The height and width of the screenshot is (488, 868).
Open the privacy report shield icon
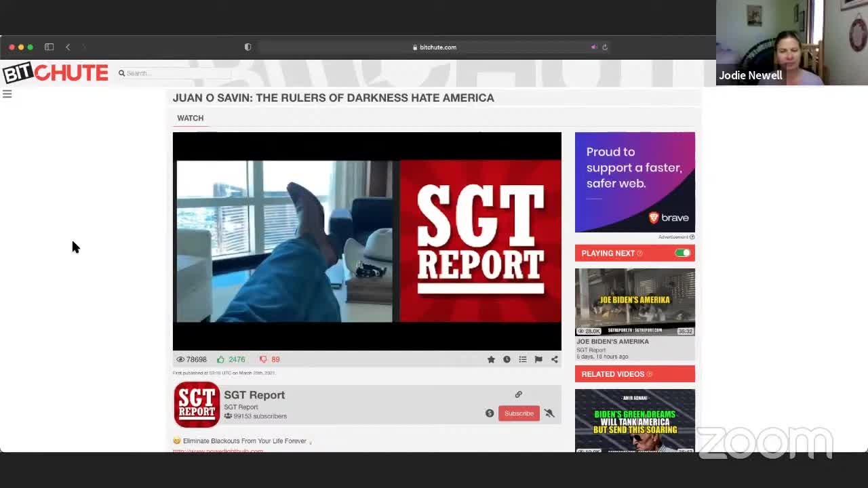pyautogui.click(x=248, y=47)
